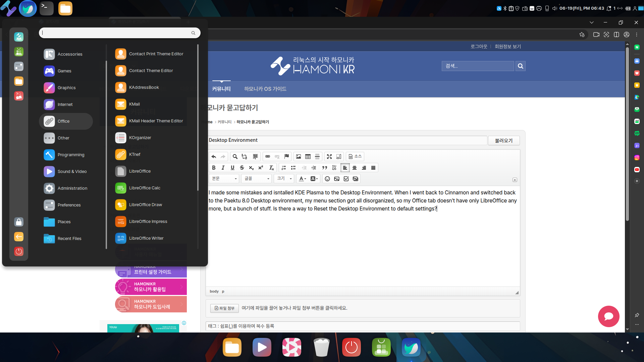Click the 불러오기 load button
This screenshot has width=644, height=362.
coord(504,140)
